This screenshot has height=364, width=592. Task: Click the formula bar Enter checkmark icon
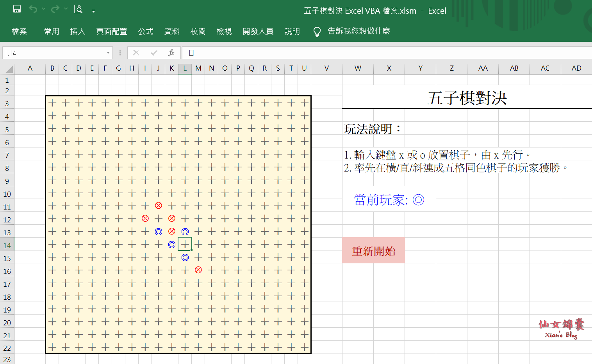pos(154,53)
